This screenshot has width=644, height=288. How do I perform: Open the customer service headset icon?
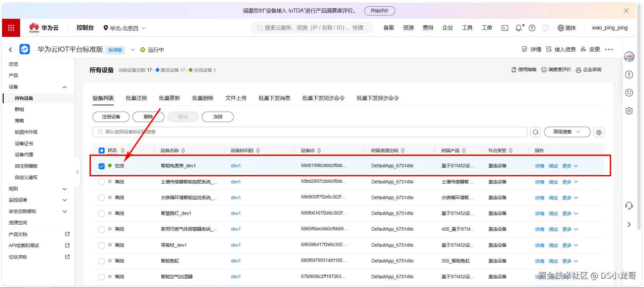coord(629,206)
